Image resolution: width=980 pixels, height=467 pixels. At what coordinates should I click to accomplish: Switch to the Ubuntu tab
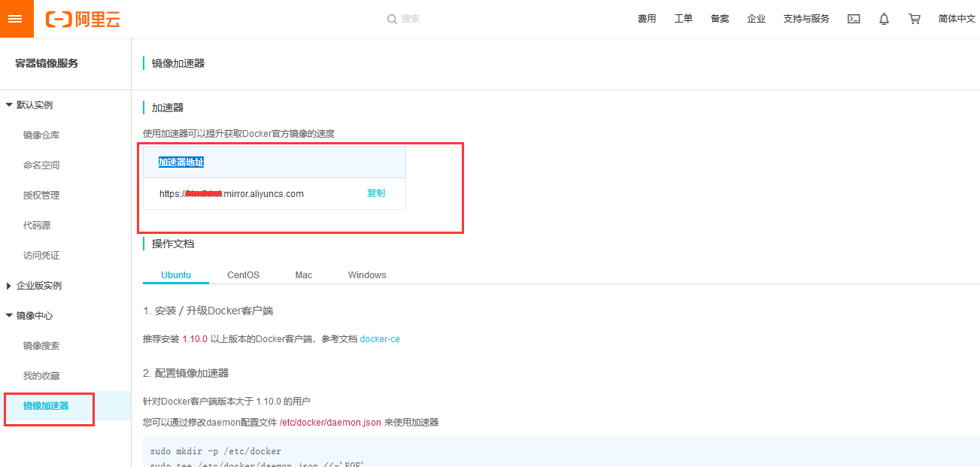(x=176, y=275)
